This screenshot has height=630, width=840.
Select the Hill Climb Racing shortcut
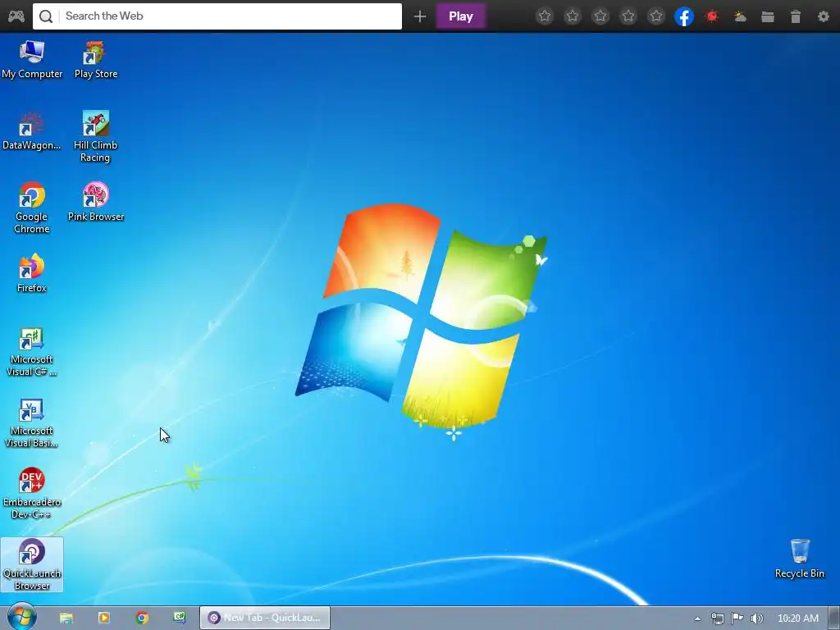pos(95,137)
